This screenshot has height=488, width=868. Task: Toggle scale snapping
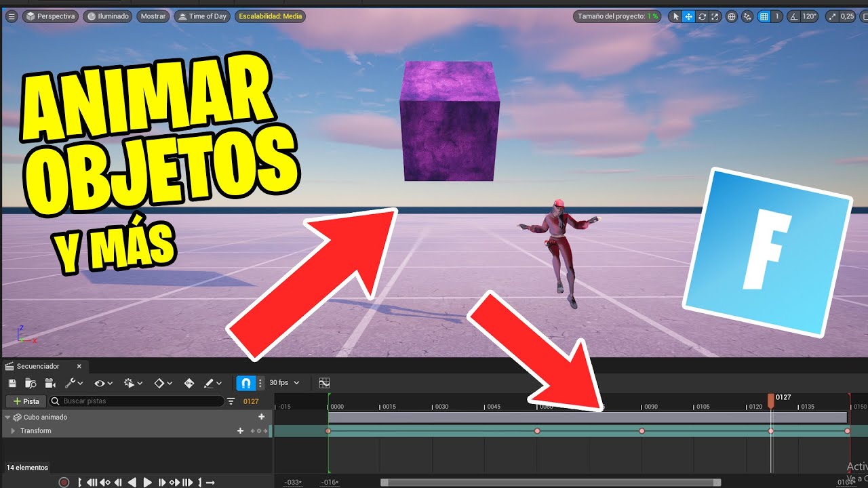(x=832, y=16)
